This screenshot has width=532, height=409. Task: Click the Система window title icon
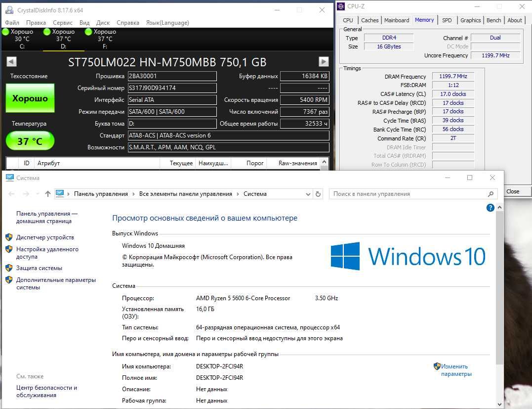(10, 178)
